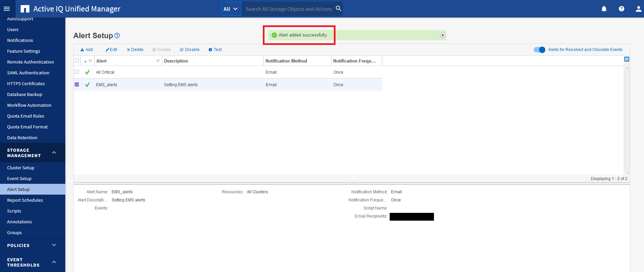Edit the selected alert
The height and width of the screenshot is (272, 644).
(111, 50)
